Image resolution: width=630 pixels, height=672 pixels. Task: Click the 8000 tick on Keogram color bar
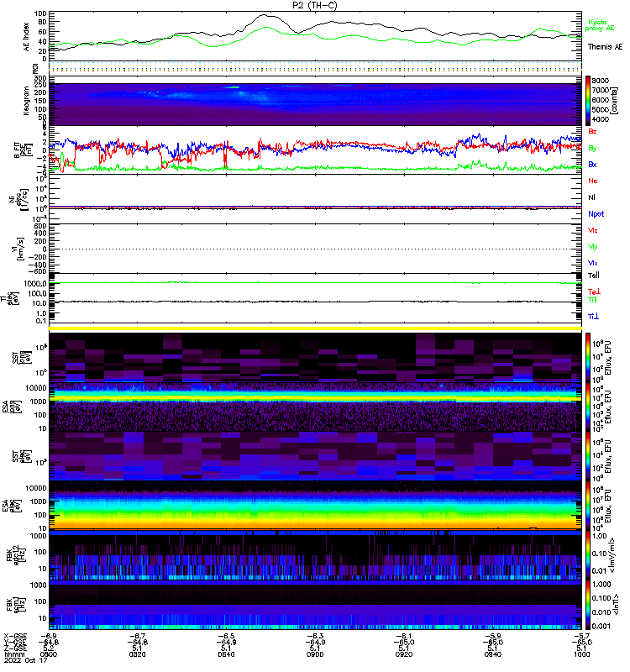tap(600, 81)
